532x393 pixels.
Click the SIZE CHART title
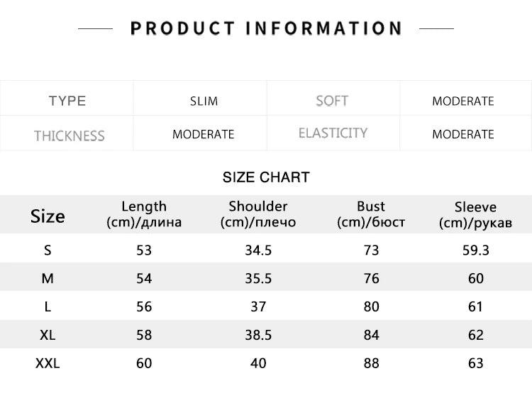266,177
